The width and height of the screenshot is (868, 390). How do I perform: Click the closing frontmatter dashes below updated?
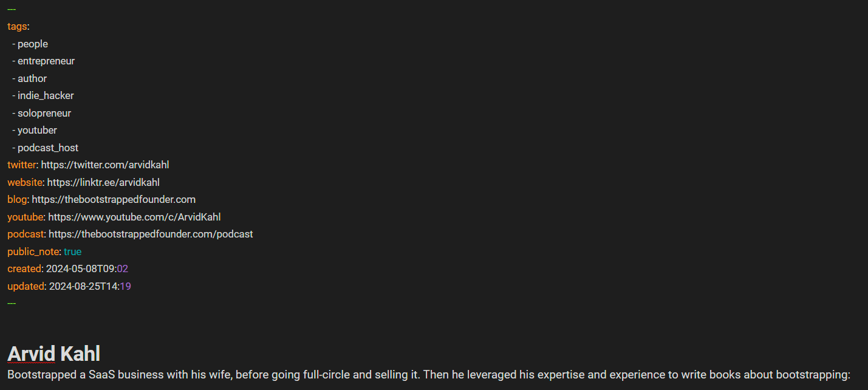coord(12,303)
